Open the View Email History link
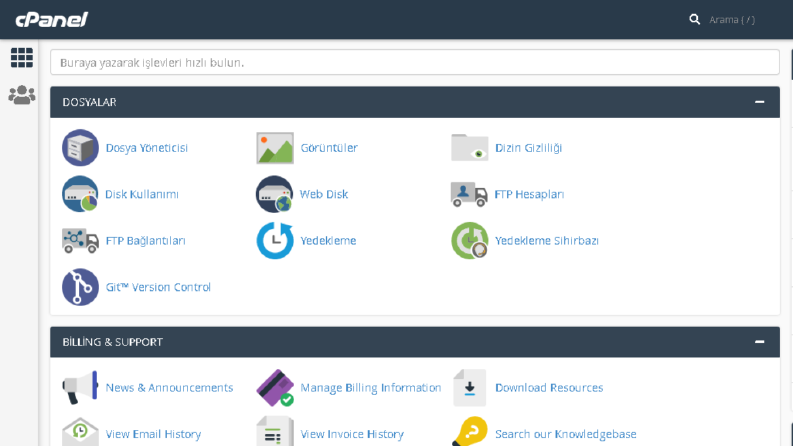The width and height of the screenshot is (793, 446). 153,434
